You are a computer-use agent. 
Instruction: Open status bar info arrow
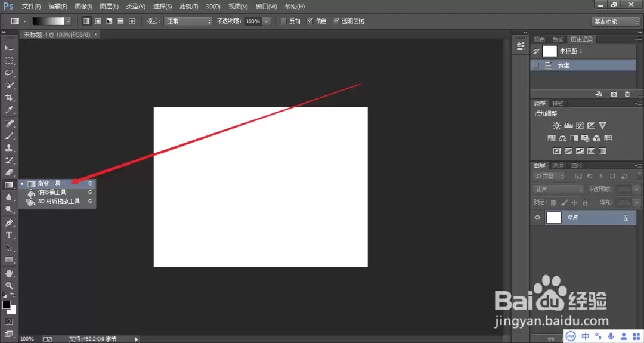pyautogui.click(x=137, y=339)
